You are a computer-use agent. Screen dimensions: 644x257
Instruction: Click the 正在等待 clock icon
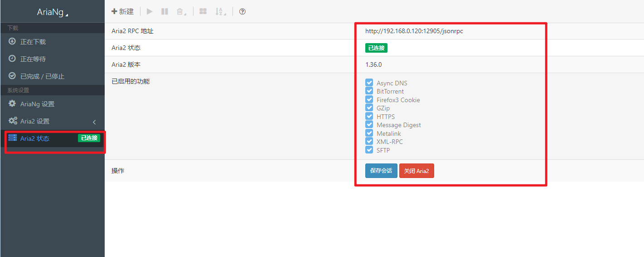pos(12,59)
